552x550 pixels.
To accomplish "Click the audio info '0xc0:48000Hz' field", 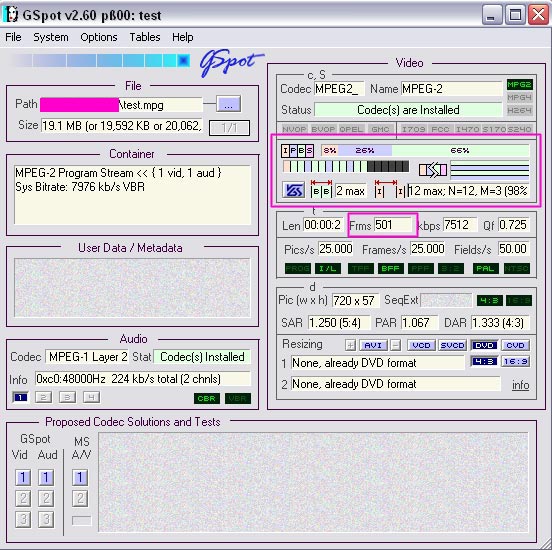I will click(143, 379).
